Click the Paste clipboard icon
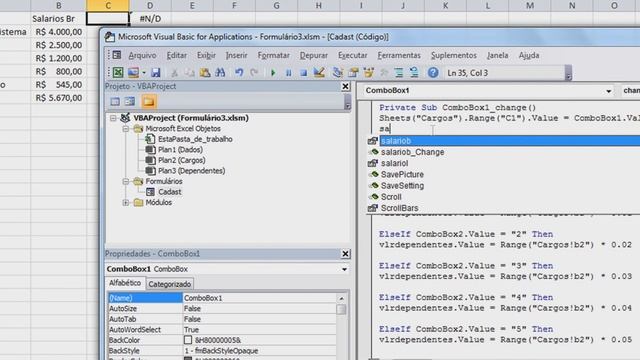640x360 pixels. 205,73
